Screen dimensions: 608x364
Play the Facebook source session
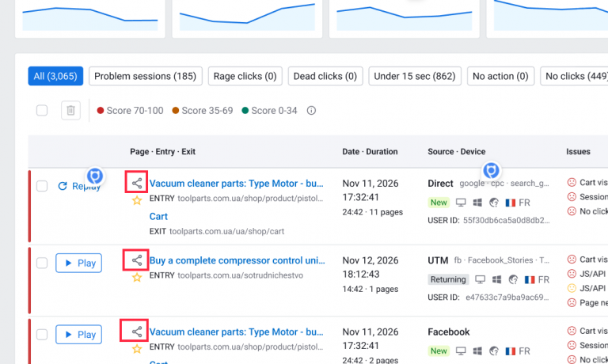[x=78, y=335]
